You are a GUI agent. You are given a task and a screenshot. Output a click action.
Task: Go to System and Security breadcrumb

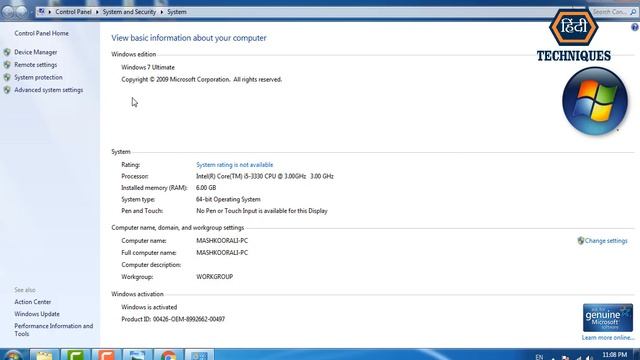(129, 12)
